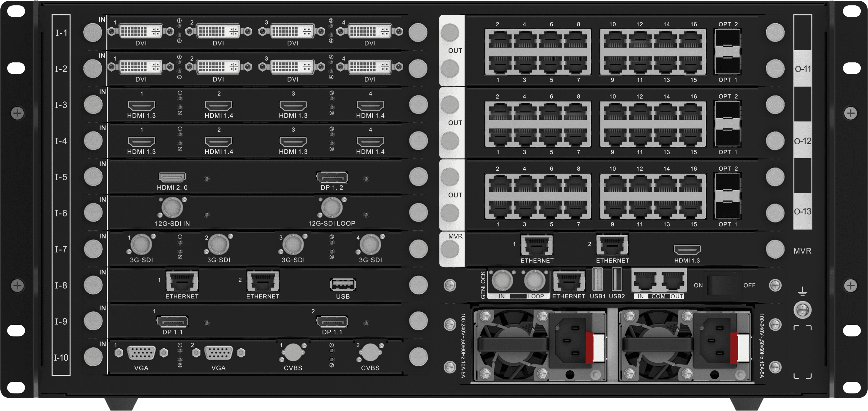
Task: Click 3G-SDI connector 4 on card I-7
Action: tap(370, 244)
